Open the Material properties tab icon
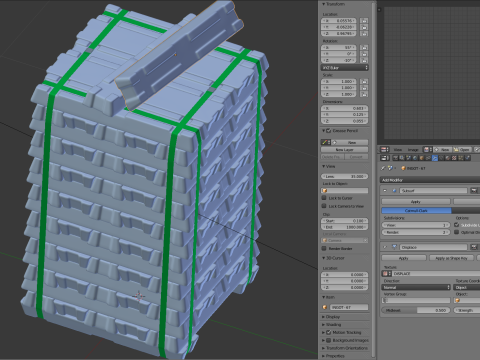This screenshot has width=480, height=360. coord(448,158)
